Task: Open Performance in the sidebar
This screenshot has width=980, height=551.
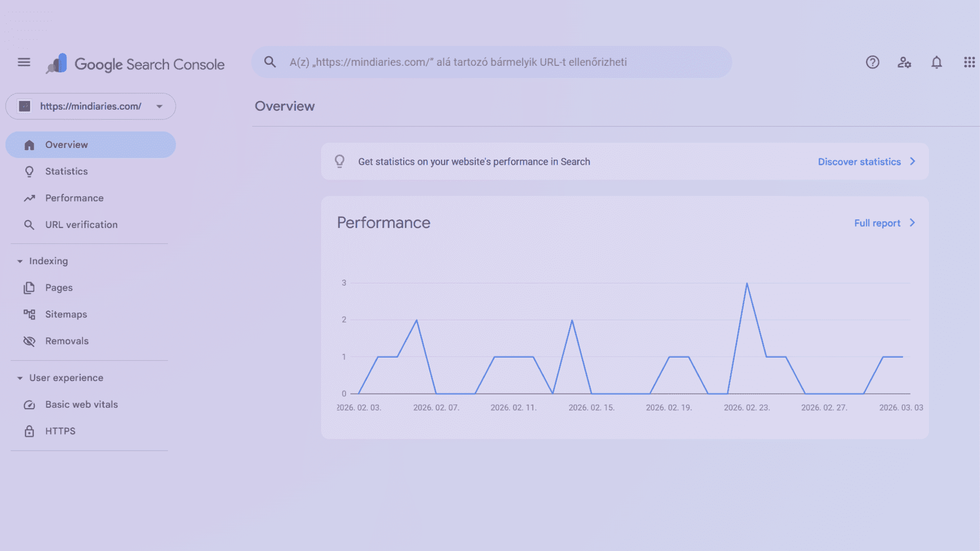Action: pyautogui.click(x=91, y=198)
